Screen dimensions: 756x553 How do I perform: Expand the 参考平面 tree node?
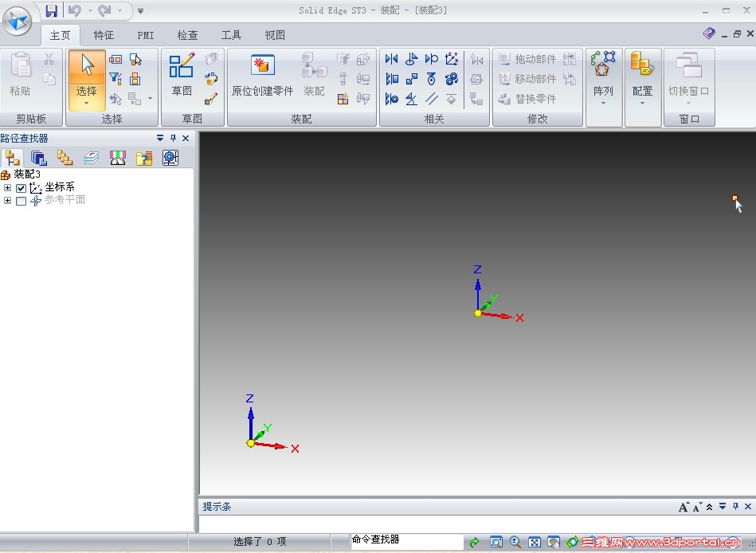[7, 200]
